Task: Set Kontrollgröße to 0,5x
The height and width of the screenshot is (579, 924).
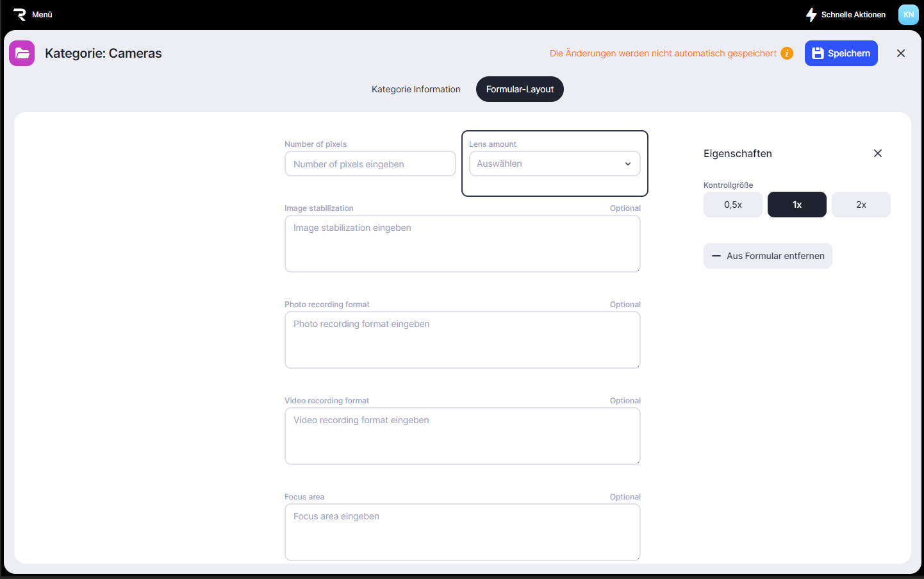Action: pyautogui.click(x=733, y=205)
